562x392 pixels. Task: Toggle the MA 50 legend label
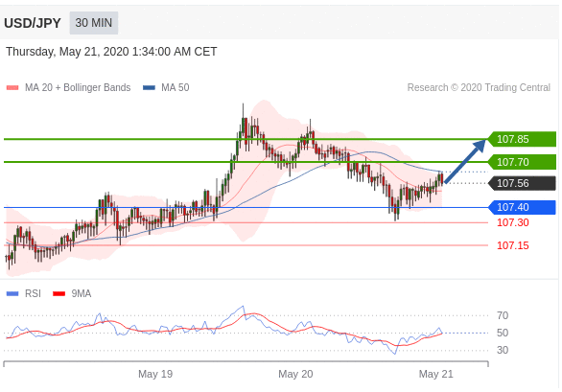pos(175,88)
